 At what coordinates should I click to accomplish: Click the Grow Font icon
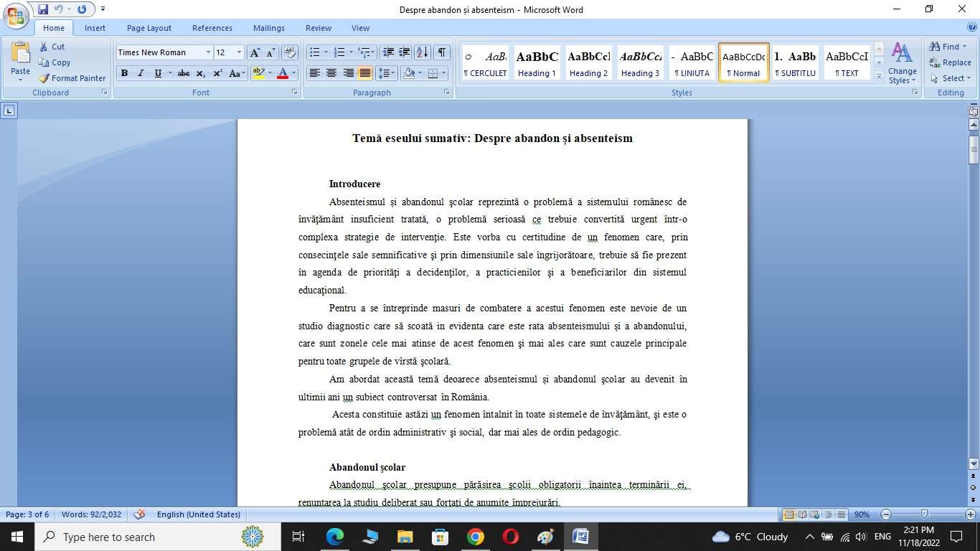pos(255,52)
